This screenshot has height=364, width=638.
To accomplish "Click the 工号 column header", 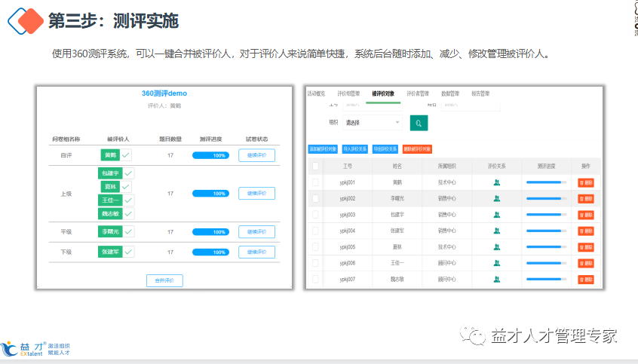I will coord(348,166).
